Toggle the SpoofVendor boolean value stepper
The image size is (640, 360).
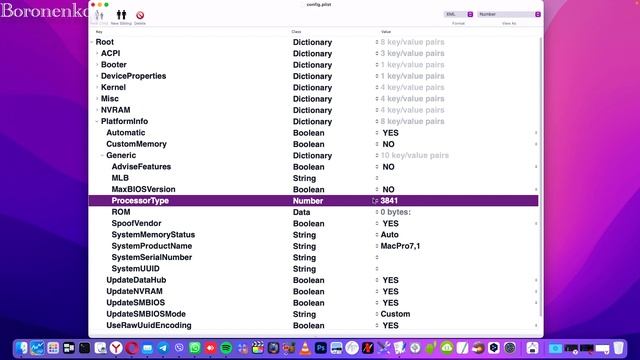pyautogui.click(x=536, y=223)
